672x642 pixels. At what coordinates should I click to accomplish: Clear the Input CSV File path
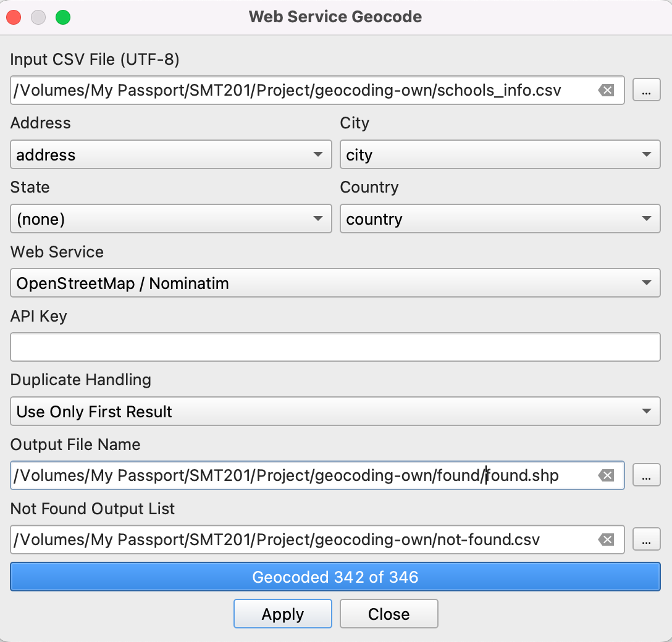[x=606, y=91]
